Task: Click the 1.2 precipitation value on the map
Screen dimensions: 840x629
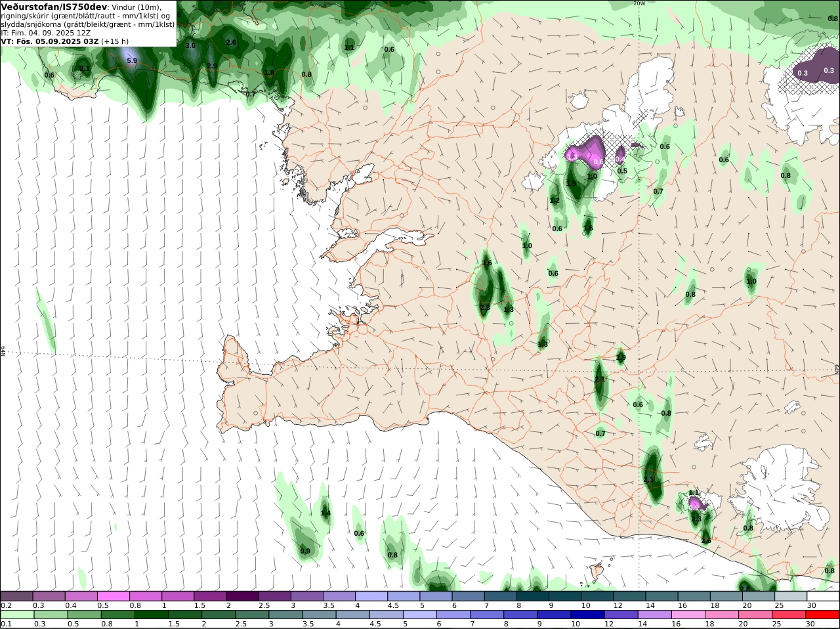Action: (555, 201)
